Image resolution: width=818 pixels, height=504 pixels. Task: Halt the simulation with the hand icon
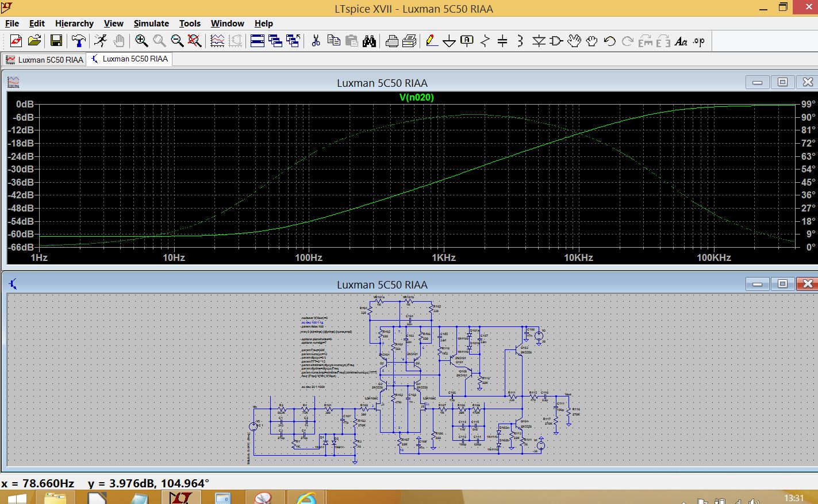pos(118,41)
